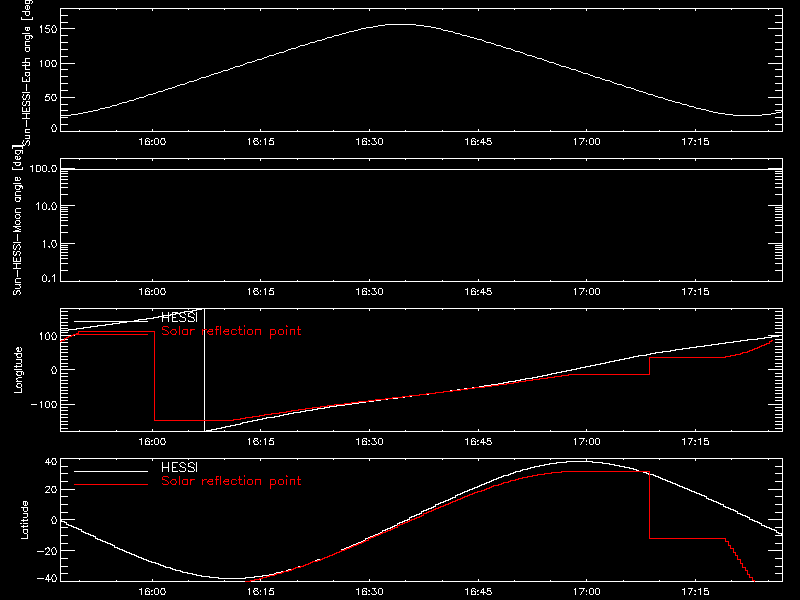
Task: Click HESSI legend text in Latitude plot
Action: [179, 467]
